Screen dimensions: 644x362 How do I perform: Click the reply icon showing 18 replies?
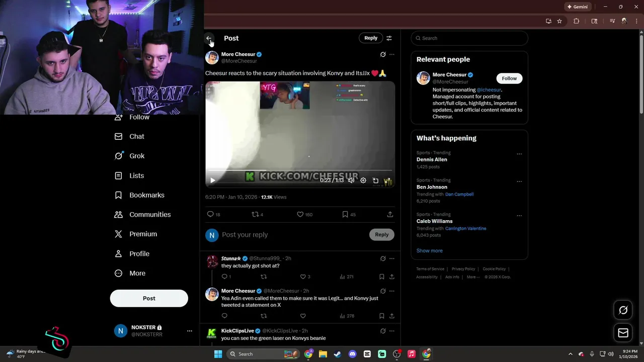(x=214, y=214)
